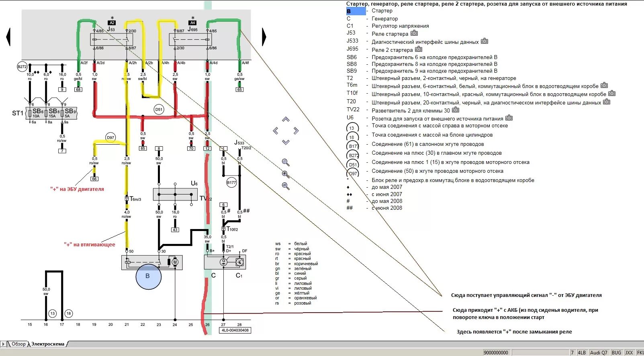Reset zoom with plain magnifier icon
This screenshot has width=644, height=356.
[286, 162]
